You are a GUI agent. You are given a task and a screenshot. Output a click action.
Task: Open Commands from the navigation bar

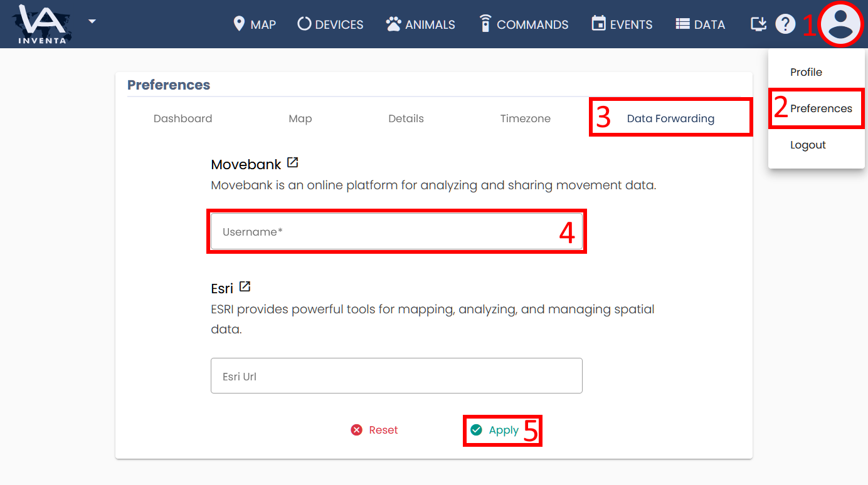524,24
